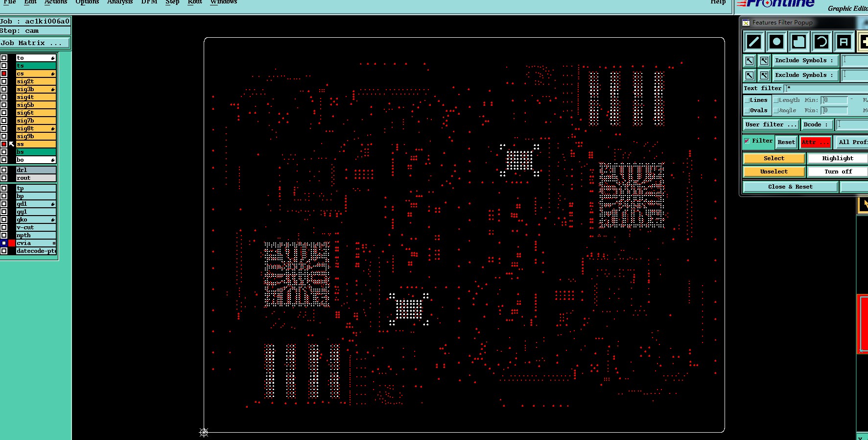Image resolution: width=868 pixels, height=440 pixels.
Task: Toggle display checkbox for to layer
Action: (x=4, y=58)
